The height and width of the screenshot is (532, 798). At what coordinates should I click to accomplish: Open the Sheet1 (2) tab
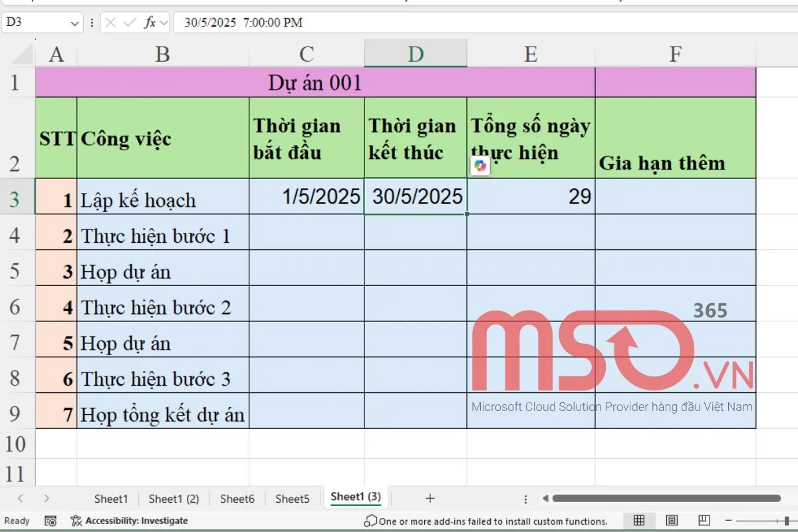point(174,497)
